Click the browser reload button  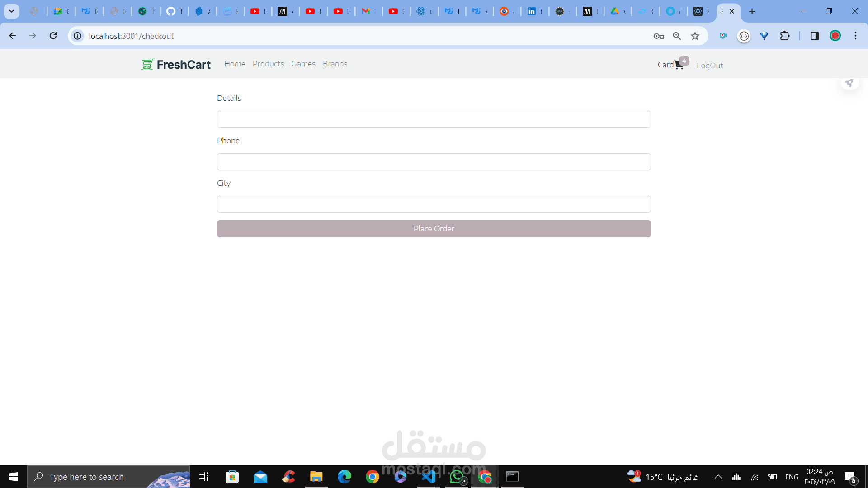[53, 36]
